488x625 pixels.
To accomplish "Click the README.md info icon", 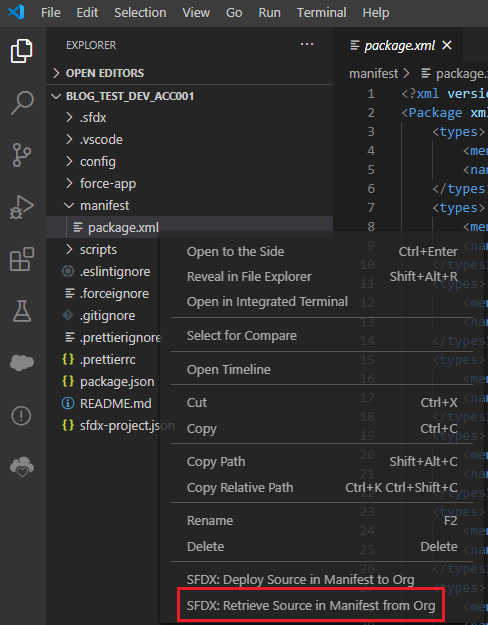I will pos(68,403).
